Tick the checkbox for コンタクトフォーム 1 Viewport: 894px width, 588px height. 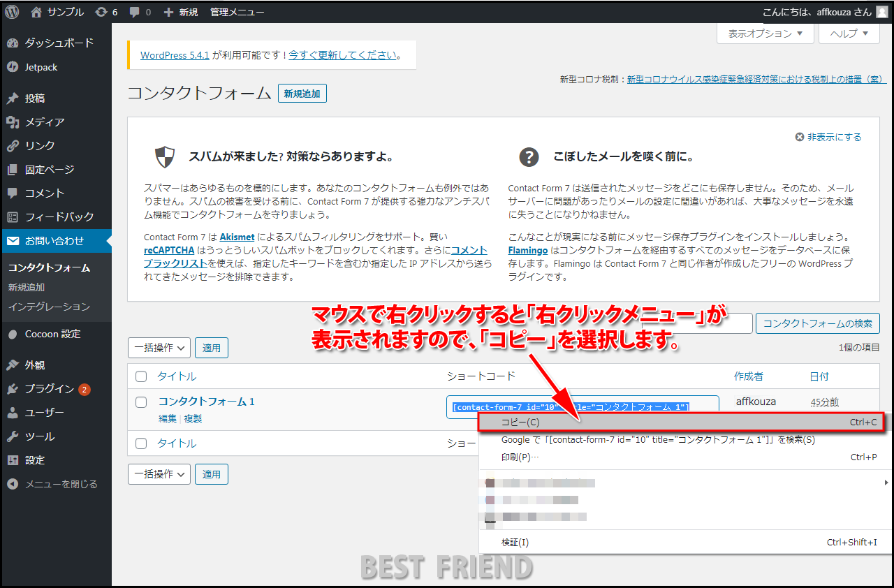pyautogui.click(x=141, y=402)
